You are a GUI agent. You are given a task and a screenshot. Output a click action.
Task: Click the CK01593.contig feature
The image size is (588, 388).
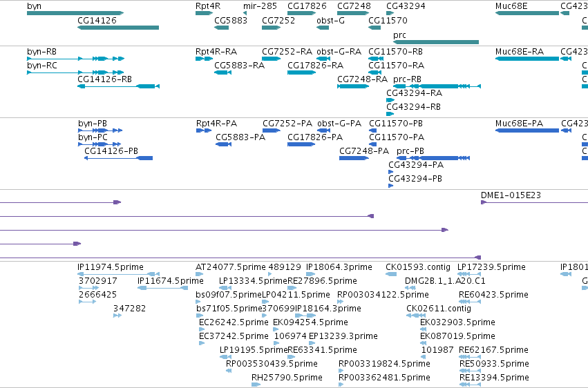pos(391,274)
